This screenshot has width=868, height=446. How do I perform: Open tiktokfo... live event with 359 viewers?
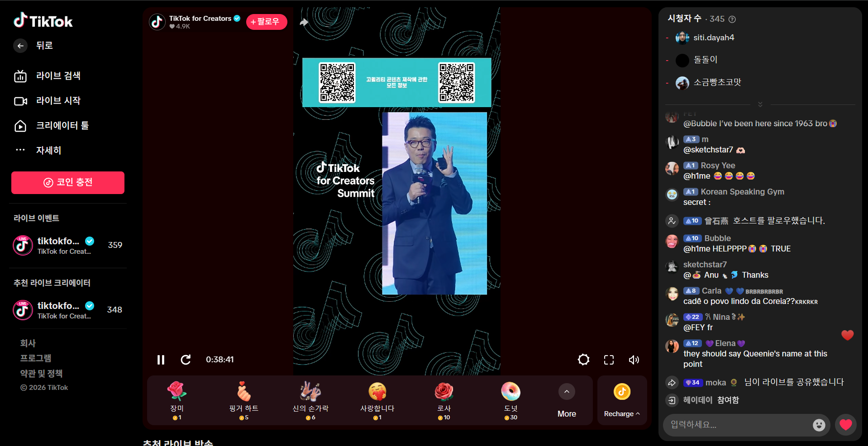pos(68,245)
